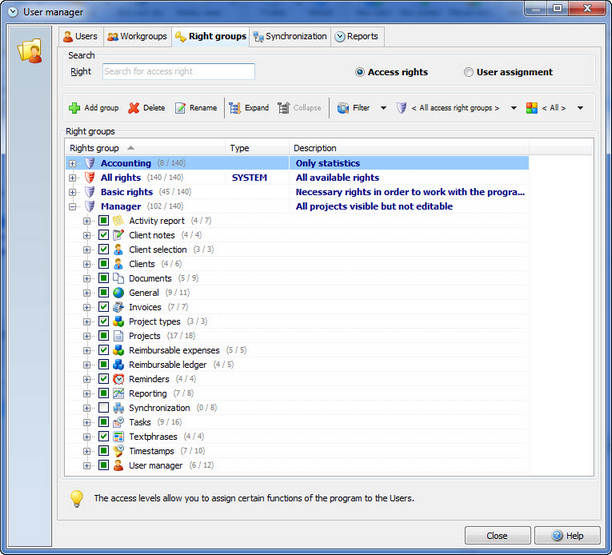Toggle the Timestamps checkbox
Viewport: 612px width, 555px height.
click(x=103, y=451)
